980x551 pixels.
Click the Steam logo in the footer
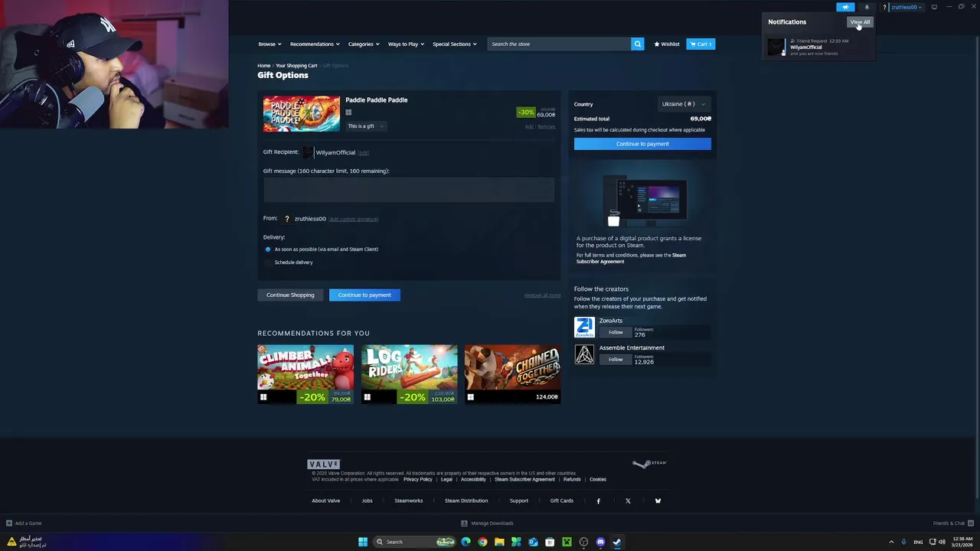pos(649,463)
